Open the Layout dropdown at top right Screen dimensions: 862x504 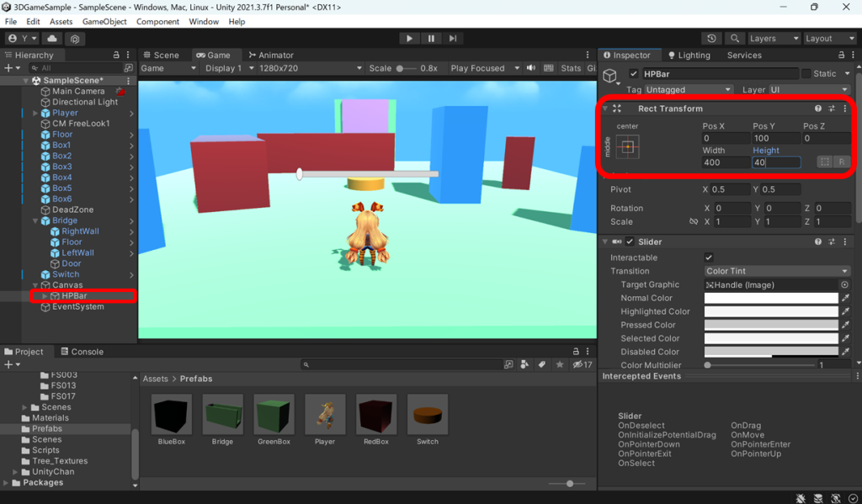[x=830, y=38]
